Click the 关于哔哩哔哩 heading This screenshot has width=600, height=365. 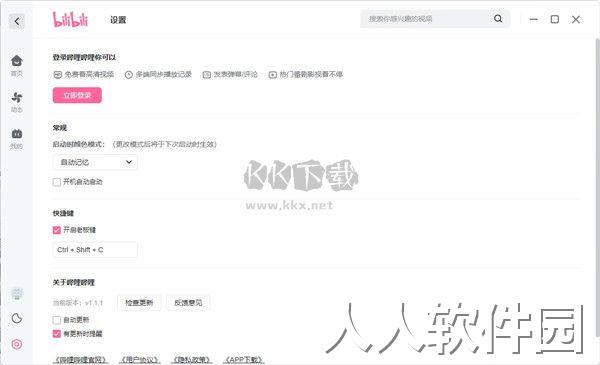click(73, 282)
